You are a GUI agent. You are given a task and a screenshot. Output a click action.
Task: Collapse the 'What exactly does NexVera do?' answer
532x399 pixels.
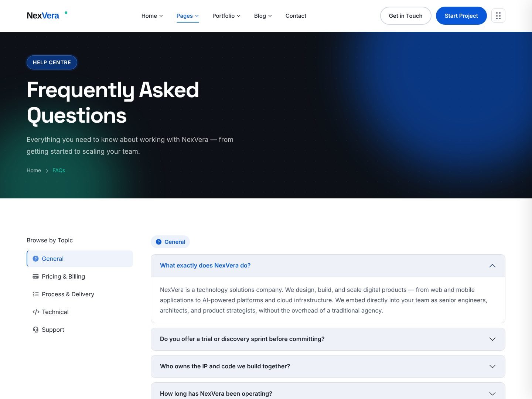pyautogui.click(x=328, y=266)
